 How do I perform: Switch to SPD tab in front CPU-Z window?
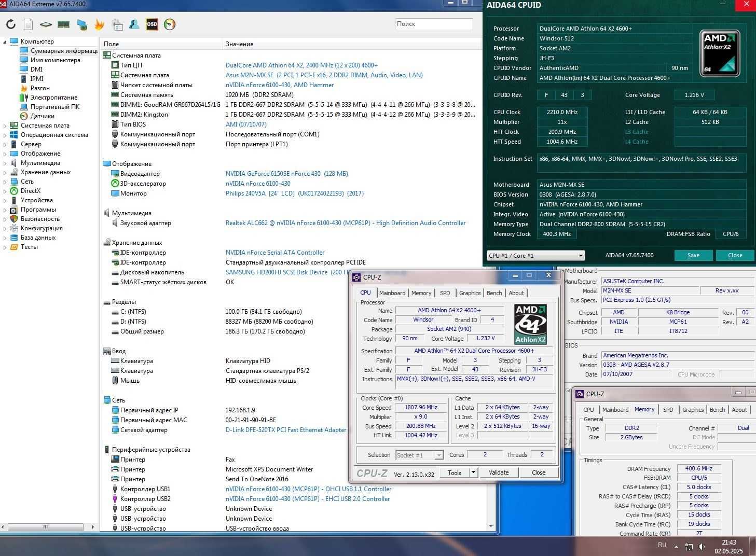coord(445,293)
